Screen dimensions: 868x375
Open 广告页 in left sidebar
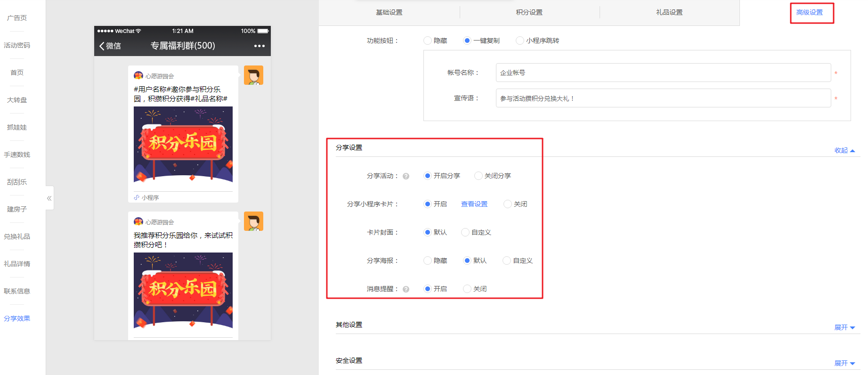coord(17,18)
